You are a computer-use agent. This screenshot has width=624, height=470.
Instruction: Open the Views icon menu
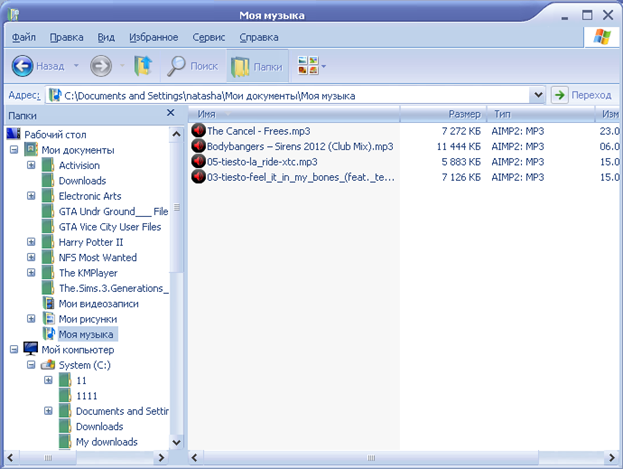[308, 66]
